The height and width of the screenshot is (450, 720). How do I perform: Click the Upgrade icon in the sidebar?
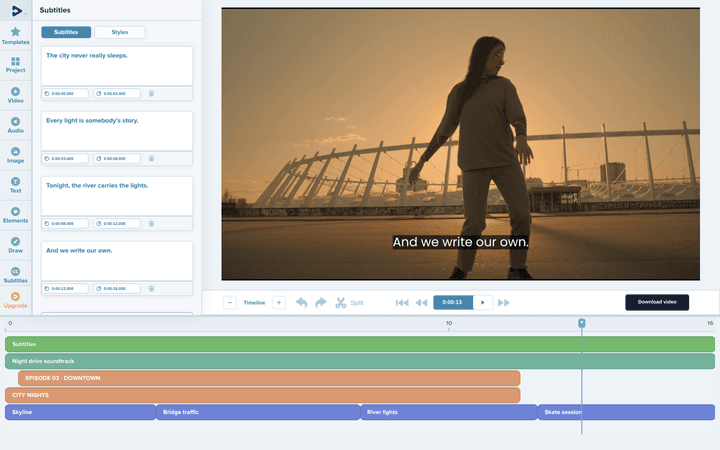(x=16, y=300)
